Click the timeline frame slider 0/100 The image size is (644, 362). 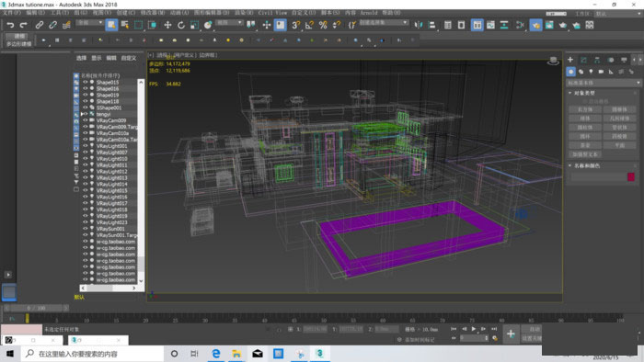point(36,308)
